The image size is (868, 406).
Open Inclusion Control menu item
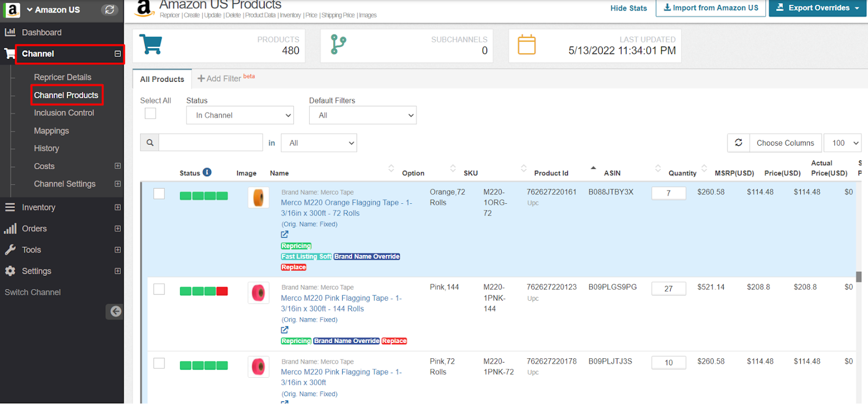pyautogui.click(x=64, y=113)
